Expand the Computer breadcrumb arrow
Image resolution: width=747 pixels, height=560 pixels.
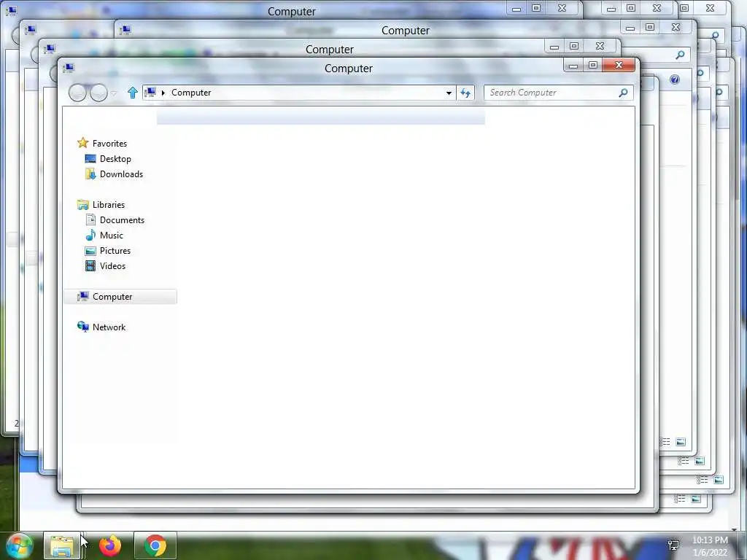(163, 93)
